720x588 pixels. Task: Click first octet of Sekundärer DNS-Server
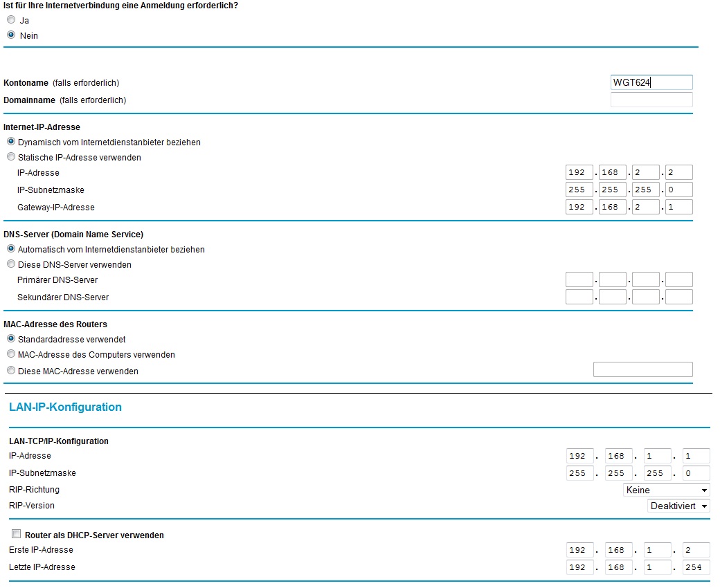(x=579, y=297)
